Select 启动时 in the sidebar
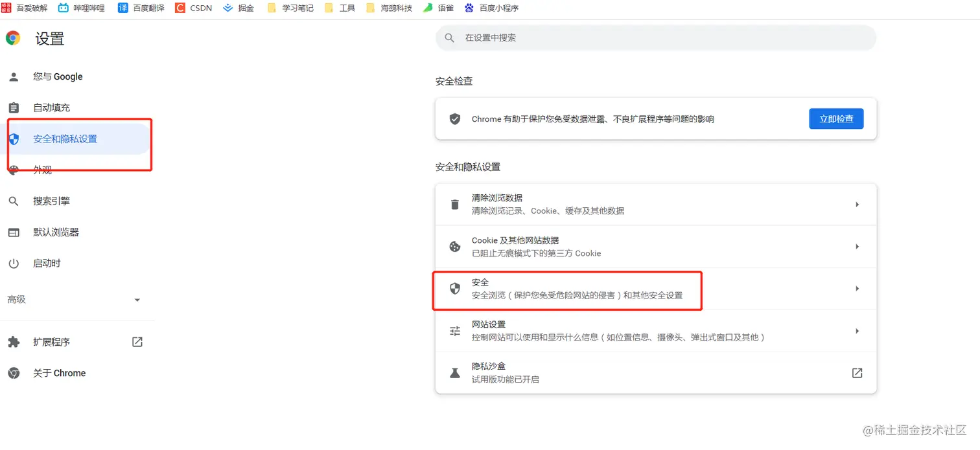The image size is (980, 450). pyautogui.click(x=47, y=264)
